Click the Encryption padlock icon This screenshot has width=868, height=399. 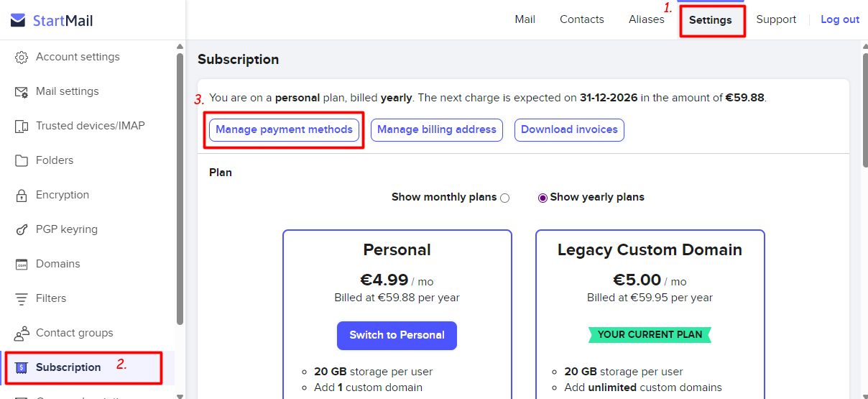pyautogui.click(x=22, y=195)
